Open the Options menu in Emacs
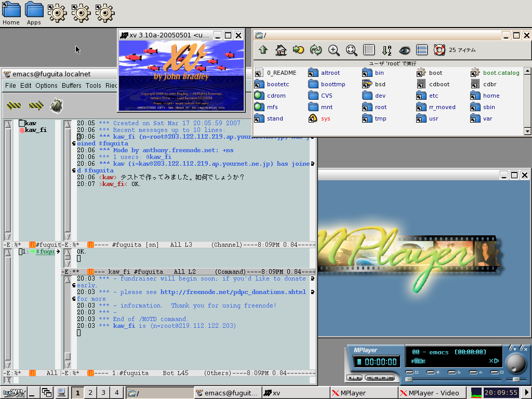The image size is (532, 399). tap(46, 86)
